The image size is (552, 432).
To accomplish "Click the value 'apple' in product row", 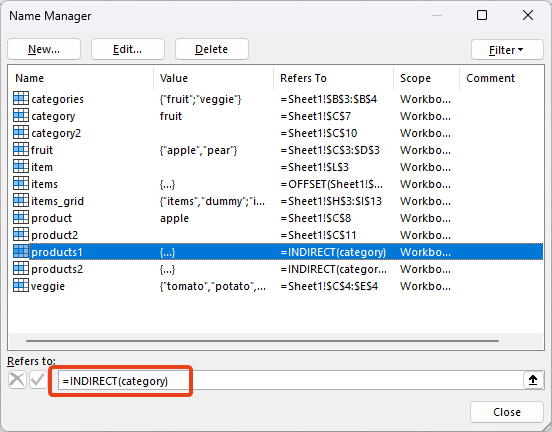I will 174,218.
